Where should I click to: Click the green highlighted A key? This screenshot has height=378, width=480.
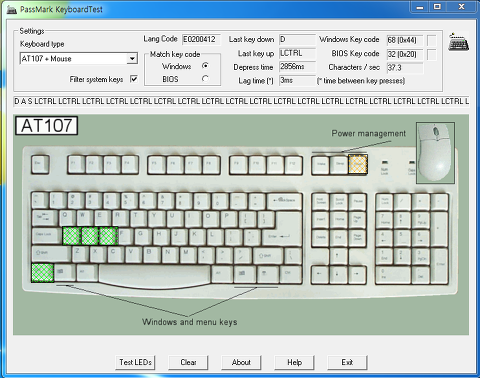(72, 236)
